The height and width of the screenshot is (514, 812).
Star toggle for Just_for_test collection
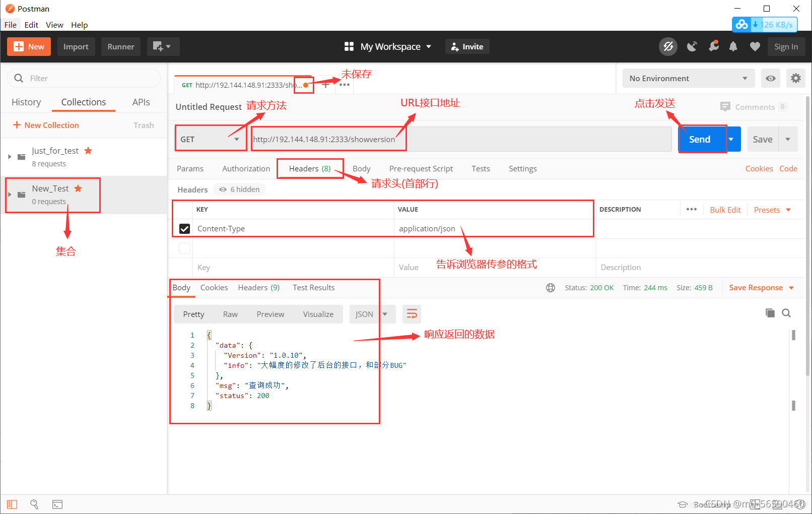88,151
